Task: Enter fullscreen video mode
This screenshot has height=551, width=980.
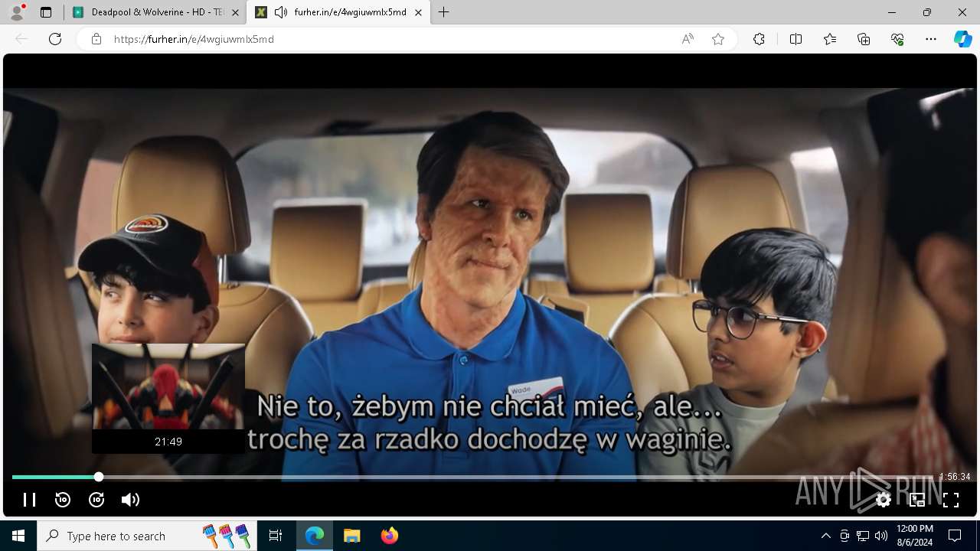Action: pos(951,500)
